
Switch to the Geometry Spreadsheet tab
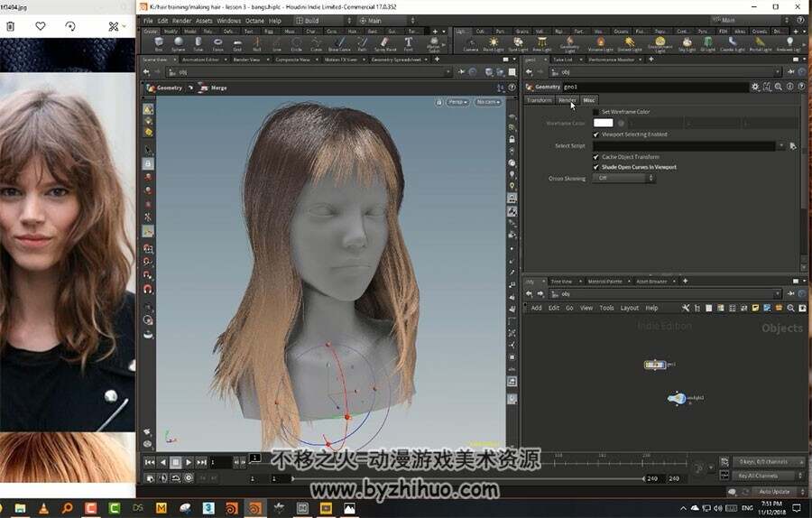pyautogui.click(x=396, y=60)
